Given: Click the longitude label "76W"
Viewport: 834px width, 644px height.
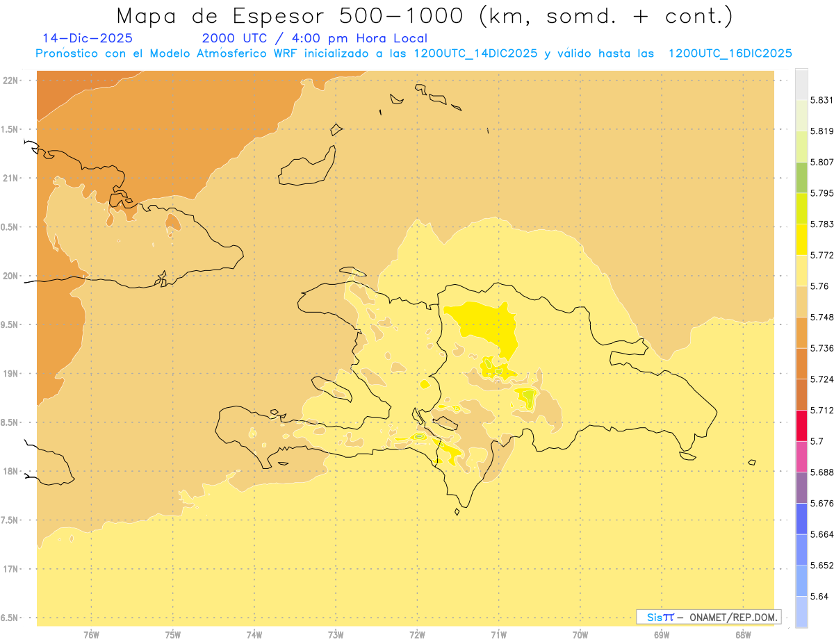Looking at the screenshot, I should coord(91,635).
